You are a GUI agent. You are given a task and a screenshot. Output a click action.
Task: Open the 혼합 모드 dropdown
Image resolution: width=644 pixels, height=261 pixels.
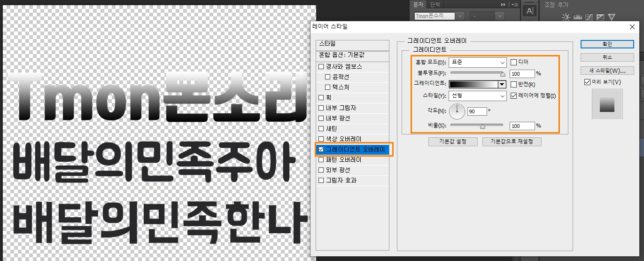(478, 62)
